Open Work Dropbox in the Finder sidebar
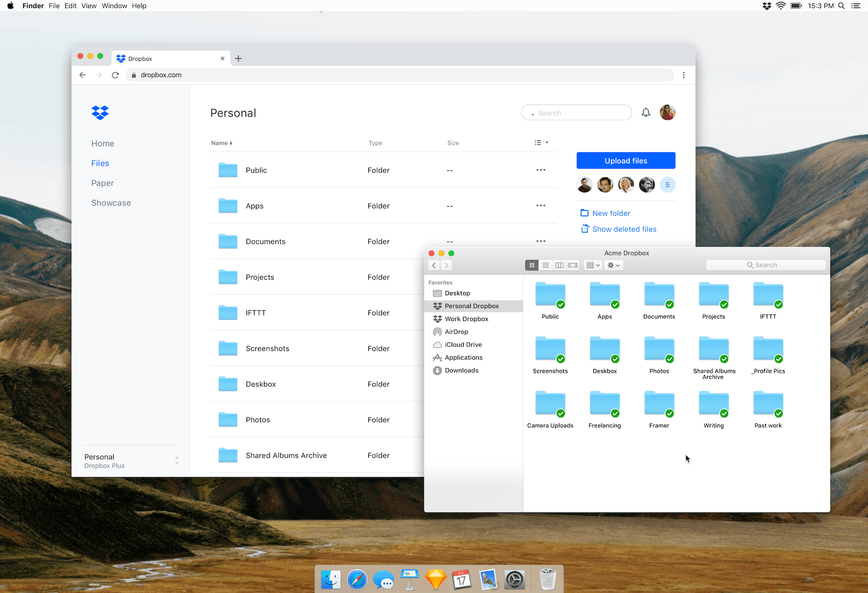 (x=473, y=319)
